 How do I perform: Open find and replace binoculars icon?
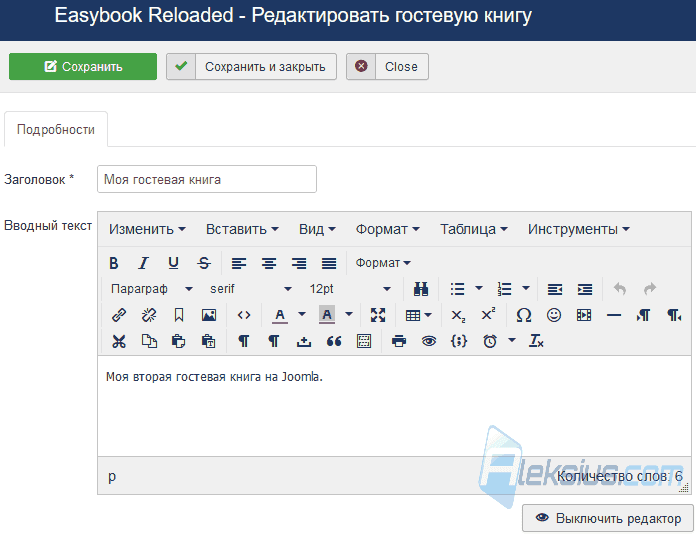(421, 289)
